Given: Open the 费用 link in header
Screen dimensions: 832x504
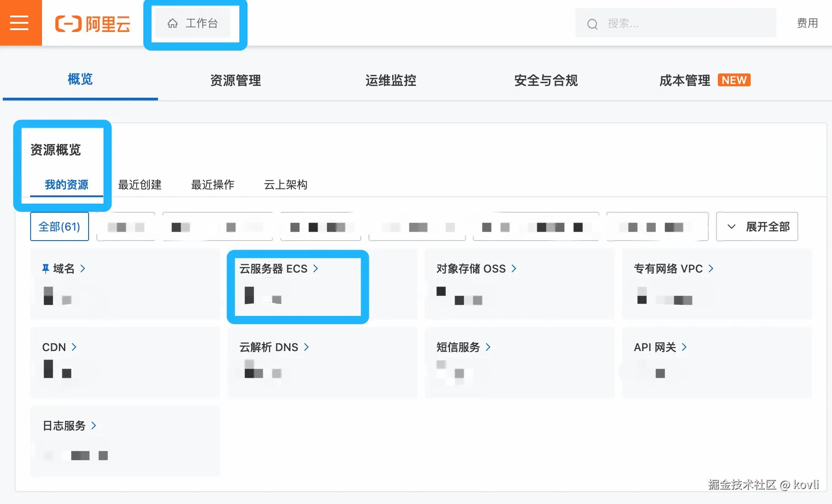Looking at the screenshot, I should [x=807, y=23].
